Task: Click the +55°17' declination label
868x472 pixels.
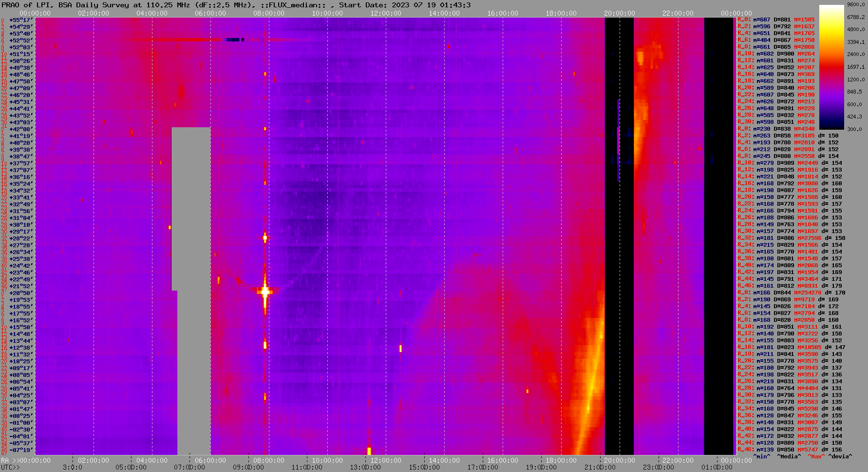Action: pos(21,20)
